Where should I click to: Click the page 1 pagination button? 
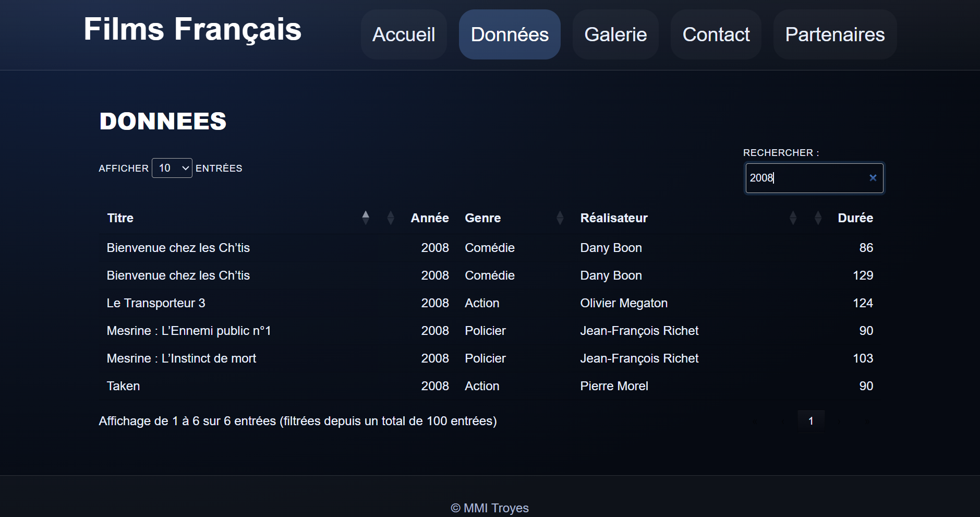coord(810,421)
